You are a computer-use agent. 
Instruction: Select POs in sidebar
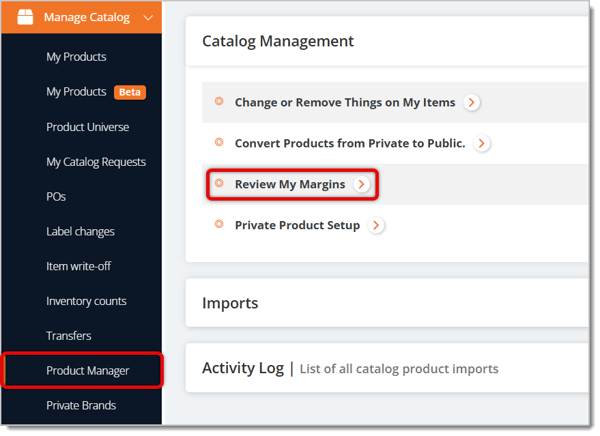[x=56, y=197]
